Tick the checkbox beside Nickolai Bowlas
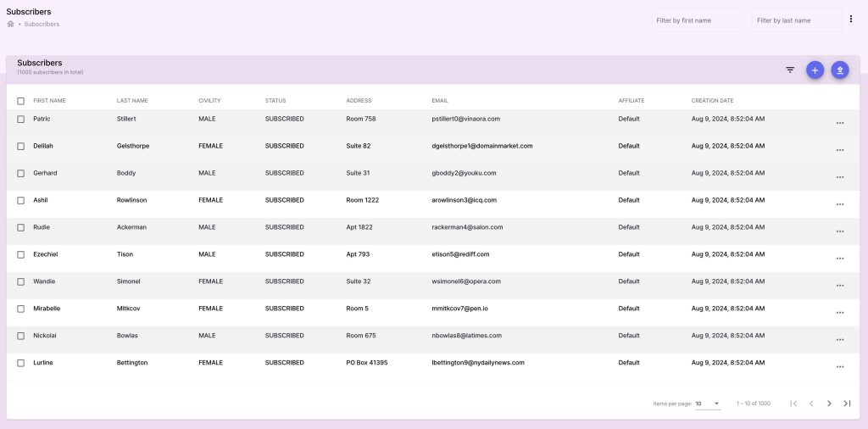The image size is (868, 429). (21, 336)
